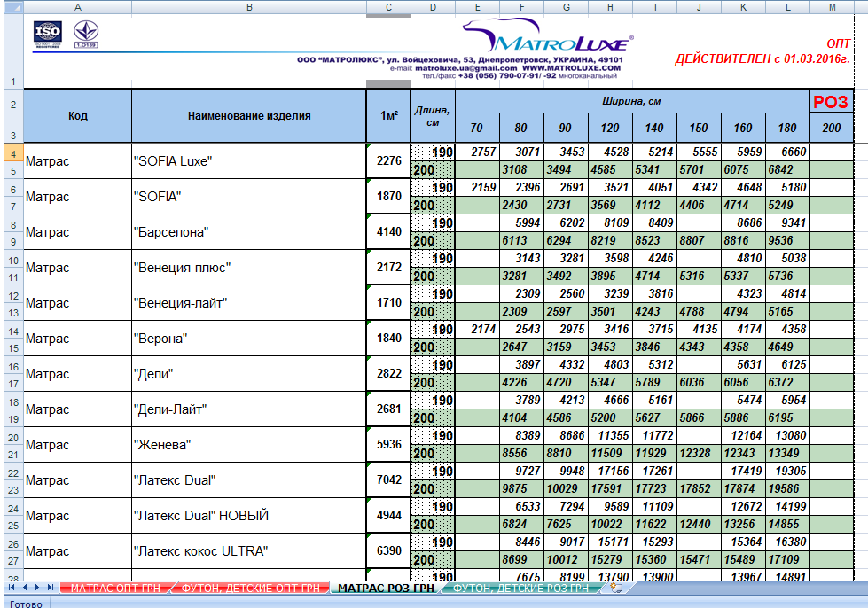This screenshot has width=868, height=608.
Task: Go to first sheet using navigation arrow
Action: coord(11,588)
